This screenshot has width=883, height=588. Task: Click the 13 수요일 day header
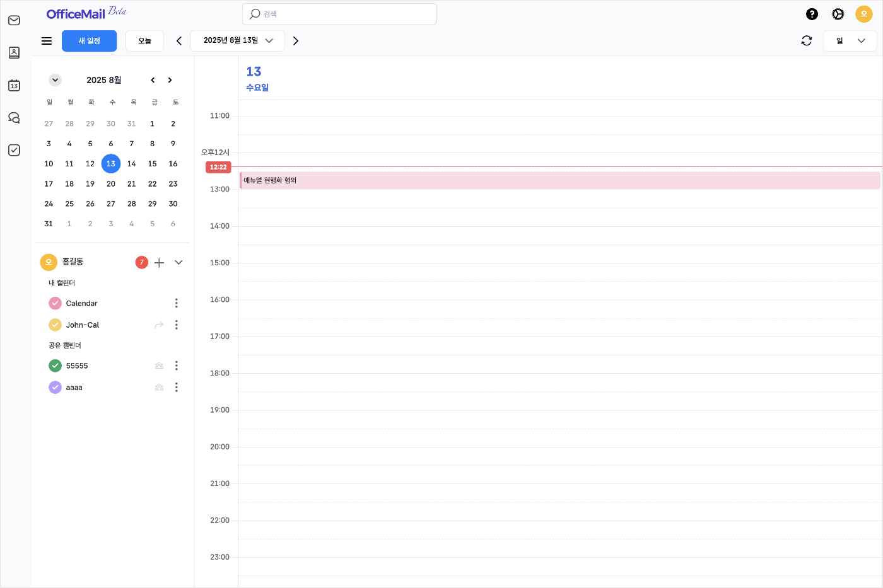coord(257,79)
